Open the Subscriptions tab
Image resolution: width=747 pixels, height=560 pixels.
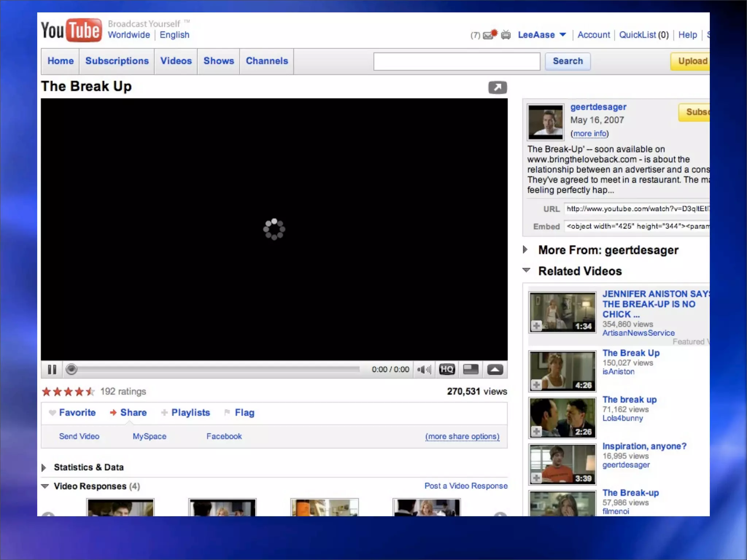(117, 61)
